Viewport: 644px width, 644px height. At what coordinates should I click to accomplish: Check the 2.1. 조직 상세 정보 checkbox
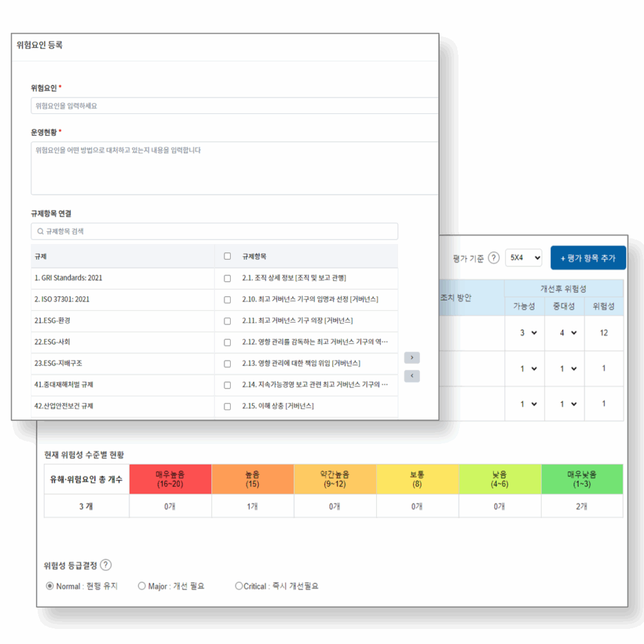[227, 278]
